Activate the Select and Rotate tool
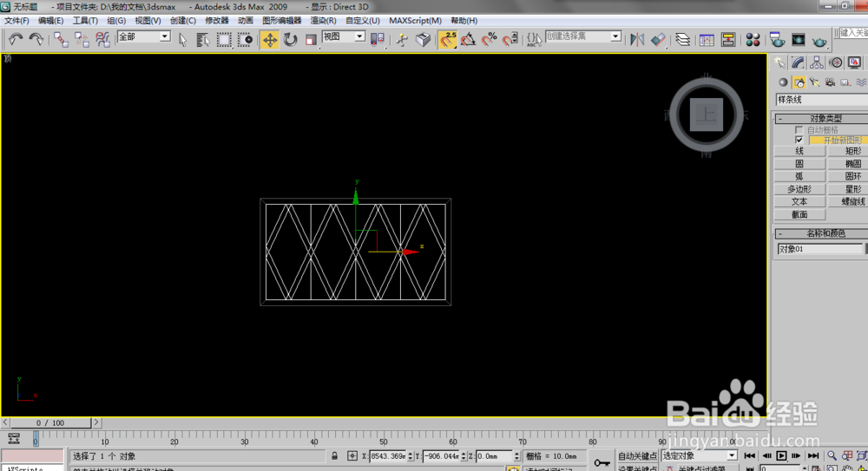This screenshot has height=471, width=868. 290,39
